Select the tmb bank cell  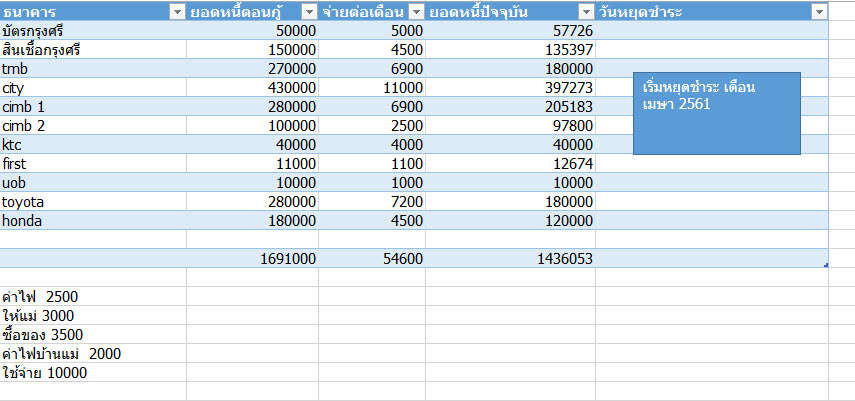(93, 69)
